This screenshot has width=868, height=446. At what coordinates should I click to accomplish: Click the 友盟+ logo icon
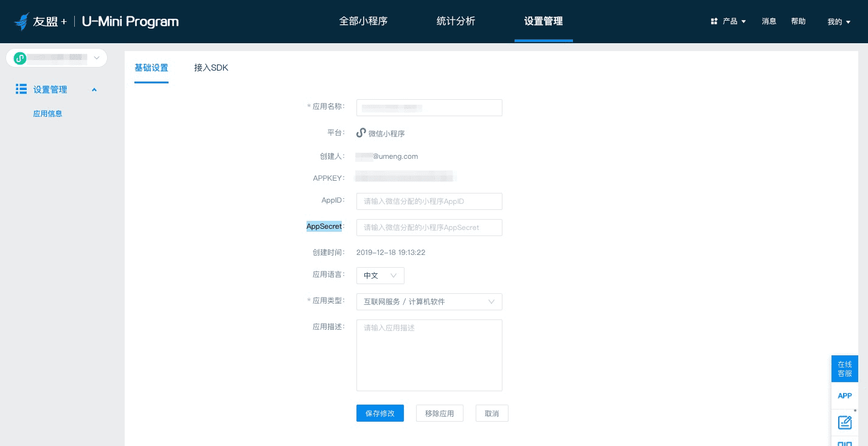click(22, 21)
